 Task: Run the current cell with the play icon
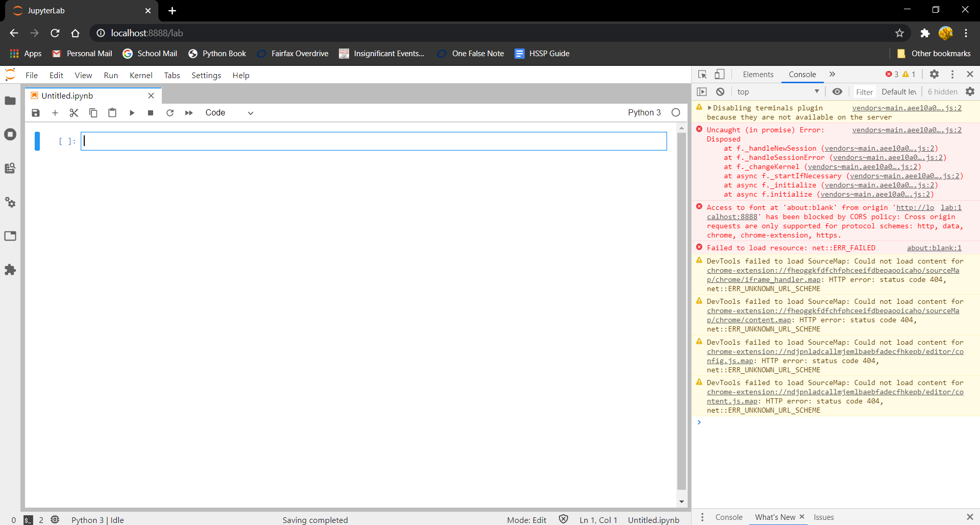click(132, 112)
